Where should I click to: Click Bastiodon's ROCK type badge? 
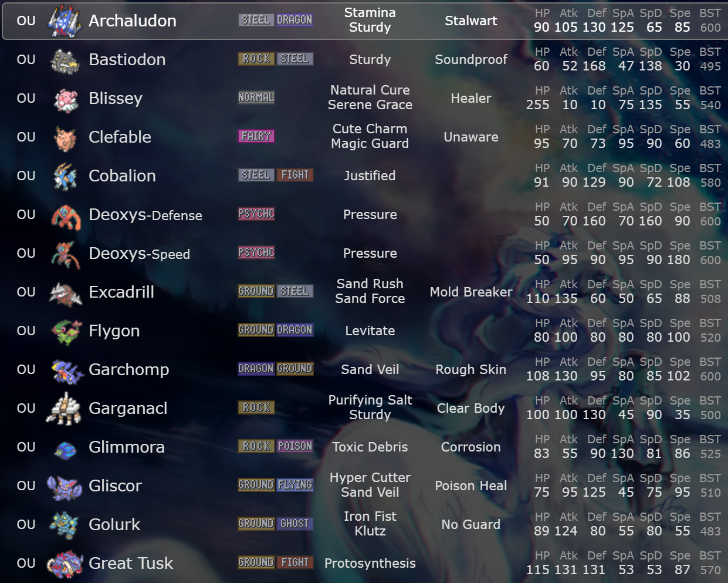tap(256, 59)
